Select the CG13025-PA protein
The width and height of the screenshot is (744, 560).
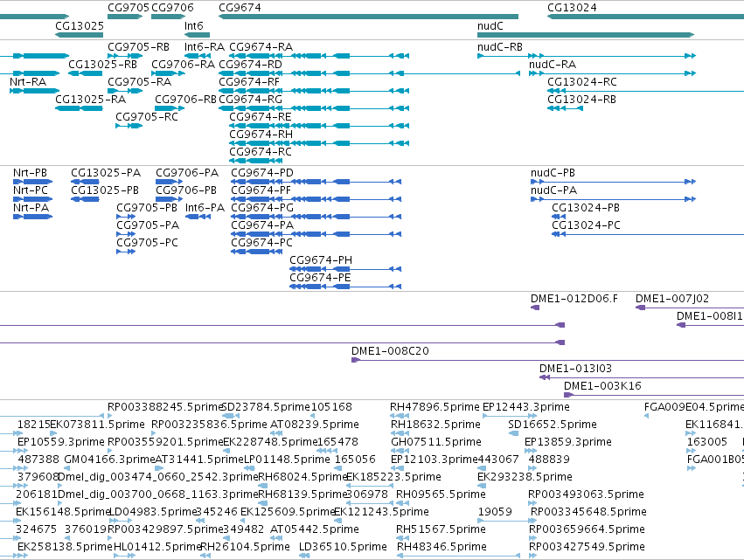point(106,173)
